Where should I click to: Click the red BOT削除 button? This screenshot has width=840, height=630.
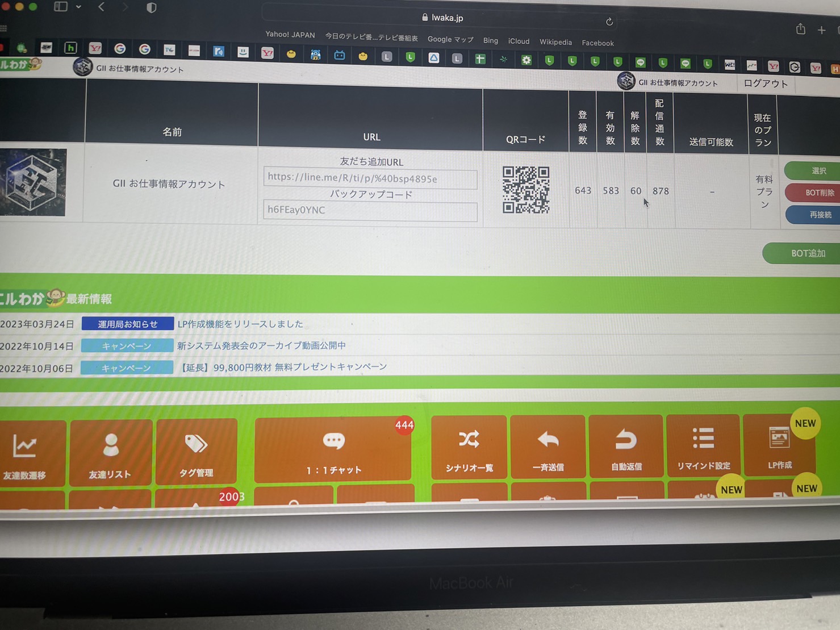[813, 193]
